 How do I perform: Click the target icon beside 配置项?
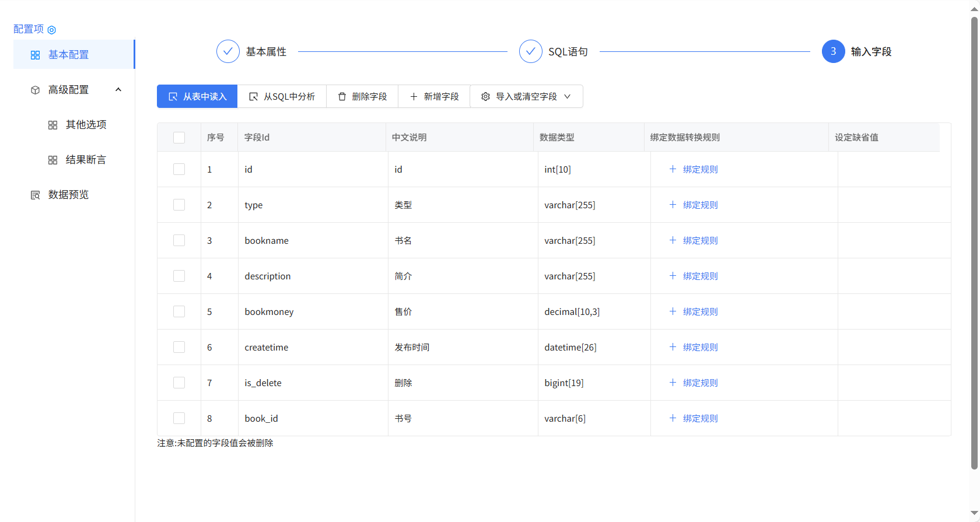51,30
